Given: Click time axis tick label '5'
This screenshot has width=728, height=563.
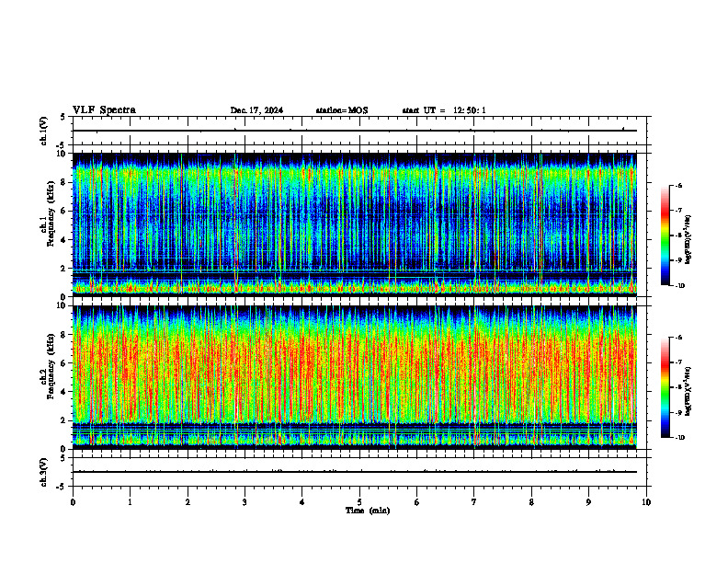Looking at the screenshot, I should (x=359, y=502).
